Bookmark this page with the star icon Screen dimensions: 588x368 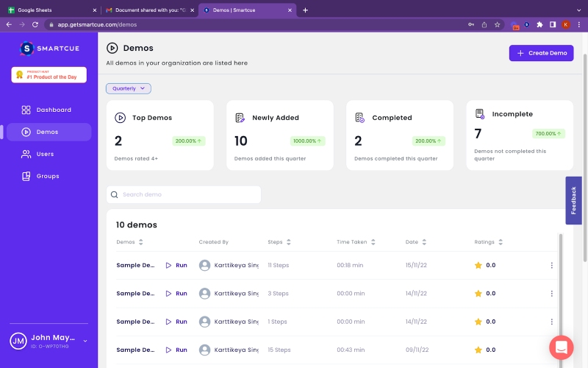pyautogui.click(x=498, y=24)
